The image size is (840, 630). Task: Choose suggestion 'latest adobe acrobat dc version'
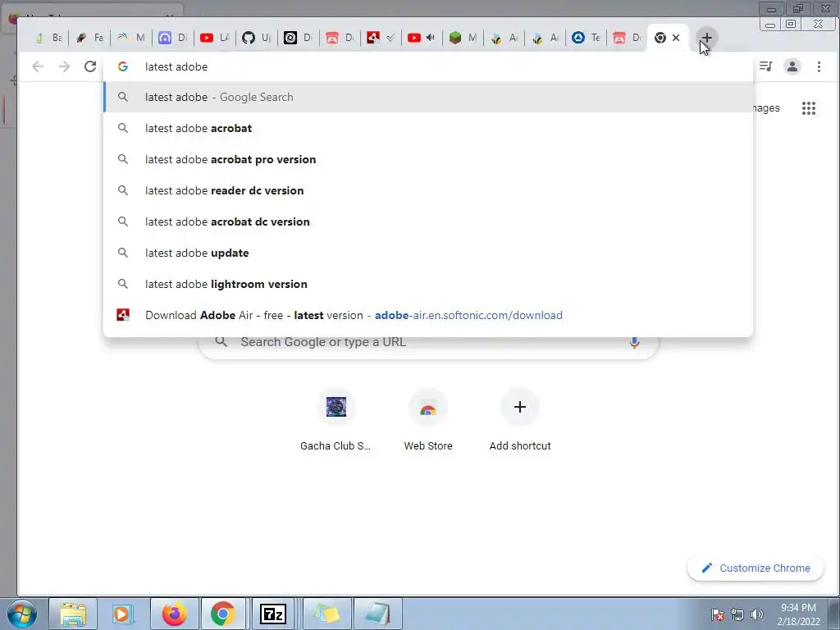(428, 221)
